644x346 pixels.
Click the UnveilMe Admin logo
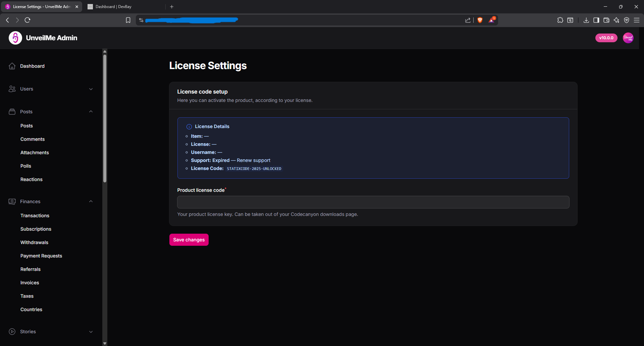pyautogui.click(x=15, y=38)
